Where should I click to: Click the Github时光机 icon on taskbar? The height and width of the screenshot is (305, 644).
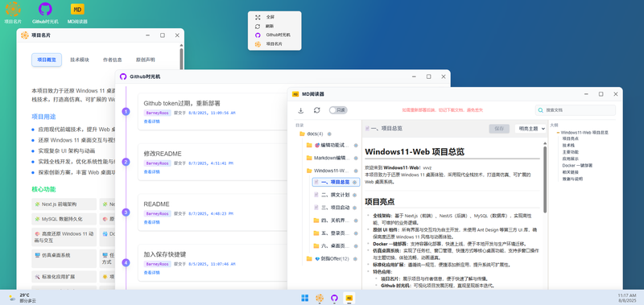click(334, 298)
